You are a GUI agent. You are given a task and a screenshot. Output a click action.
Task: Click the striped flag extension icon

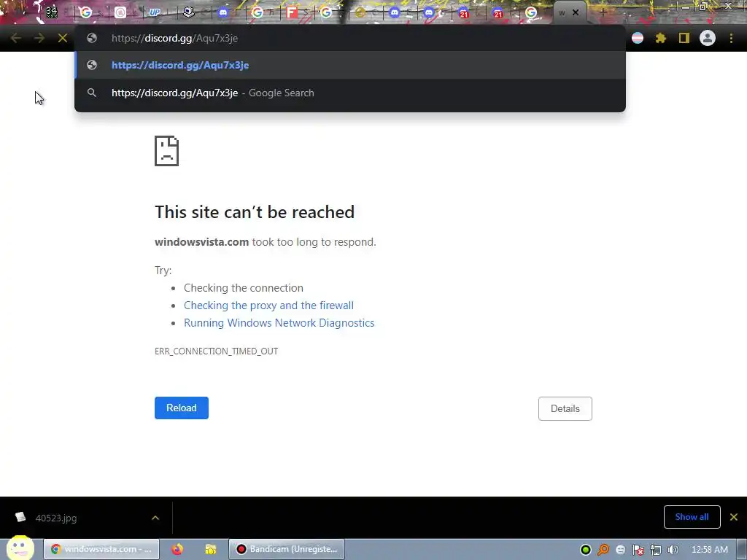click(x=638, y=38)
